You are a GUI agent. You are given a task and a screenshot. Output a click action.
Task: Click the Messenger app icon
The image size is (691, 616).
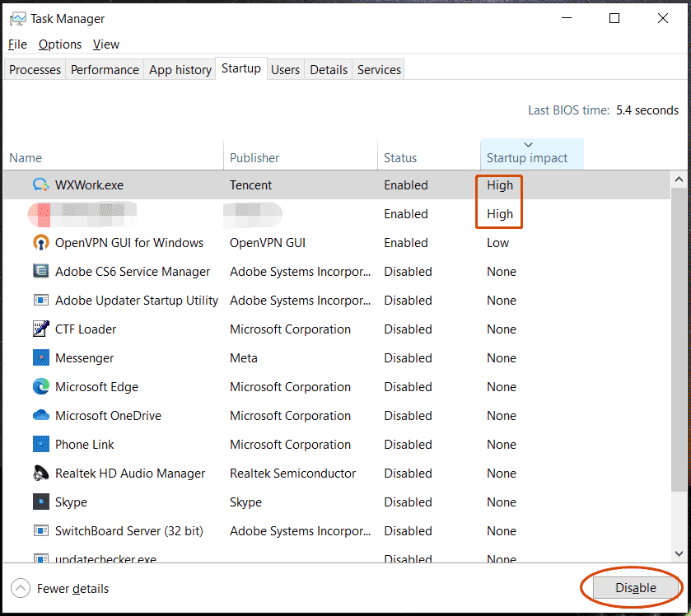41,357
